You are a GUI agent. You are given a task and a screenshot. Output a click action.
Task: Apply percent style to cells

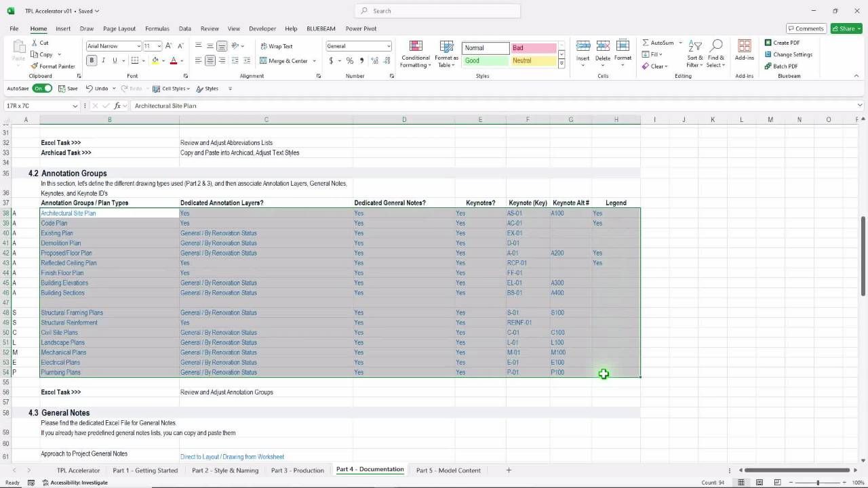point(350,61)
